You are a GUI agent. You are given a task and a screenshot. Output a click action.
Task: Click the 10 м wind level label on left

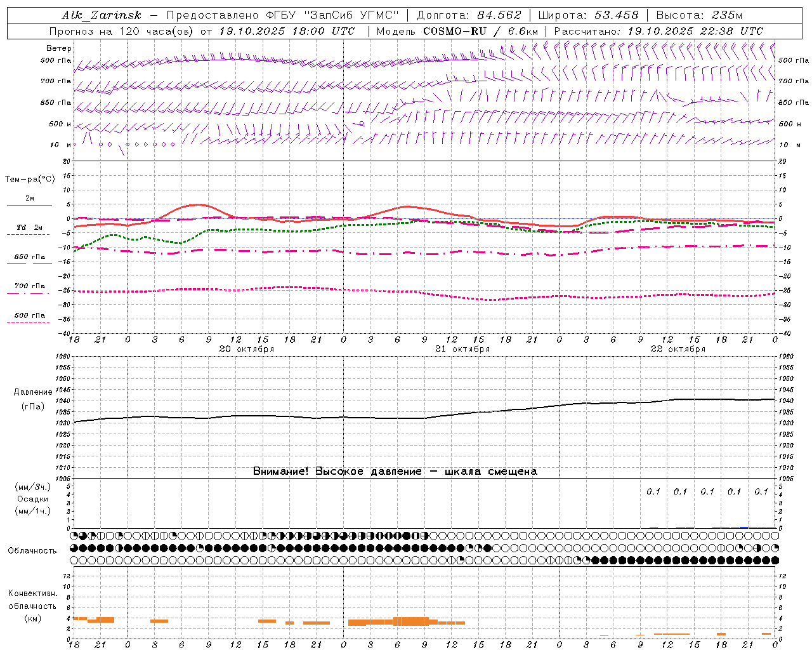pos(60,145)
